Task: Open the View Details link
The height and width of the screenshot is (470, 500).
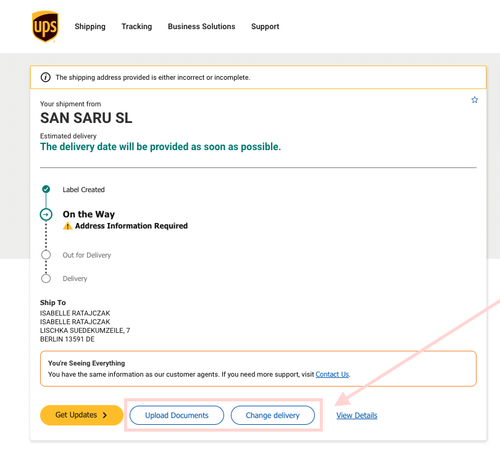Action: pos(357,415)
